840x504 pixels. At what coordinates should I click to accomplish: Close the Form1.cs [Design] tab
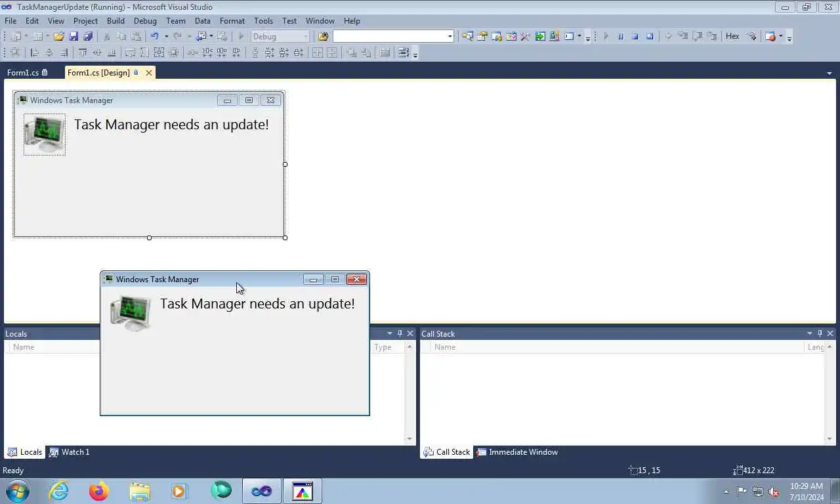click(149, 73)
